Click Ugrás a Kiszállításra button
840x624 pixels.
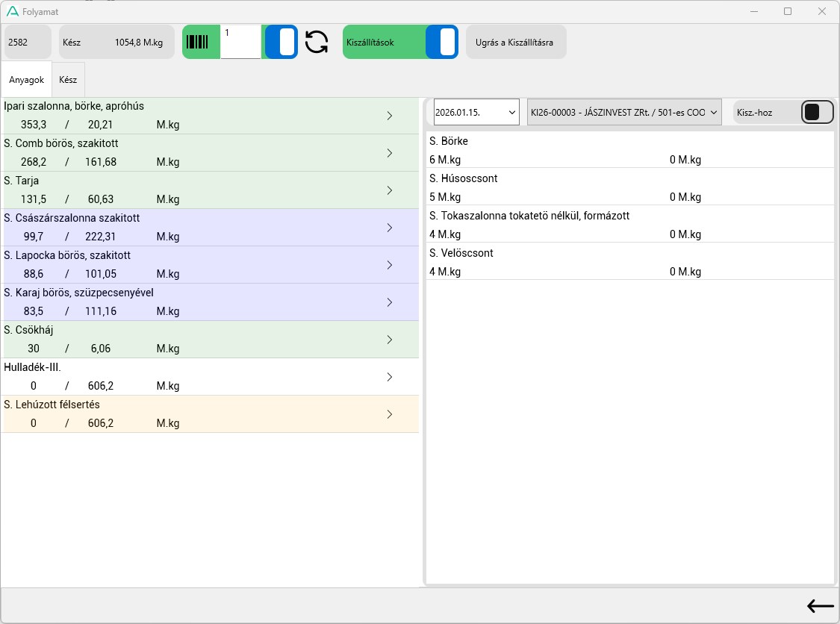point(515,43)
